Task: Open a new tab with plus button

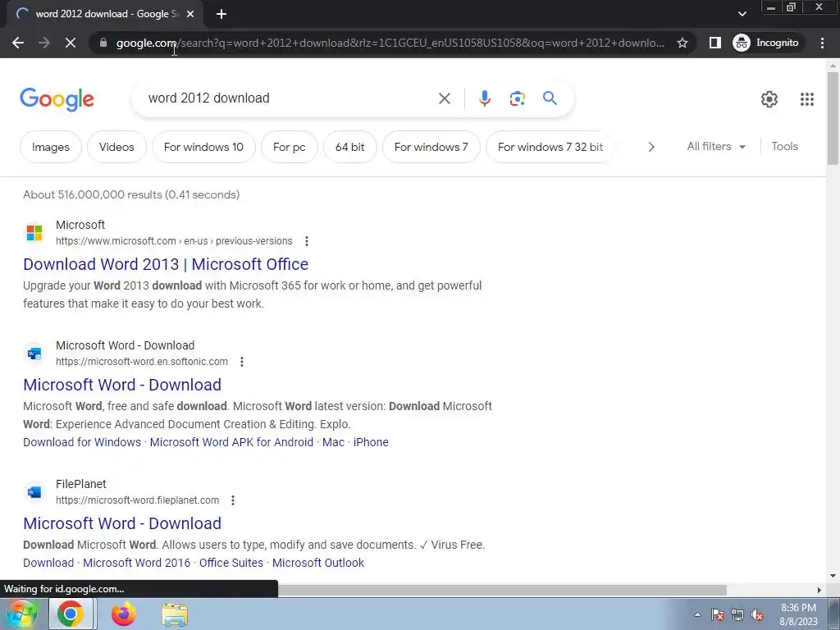Action: [x=221, y=14]
